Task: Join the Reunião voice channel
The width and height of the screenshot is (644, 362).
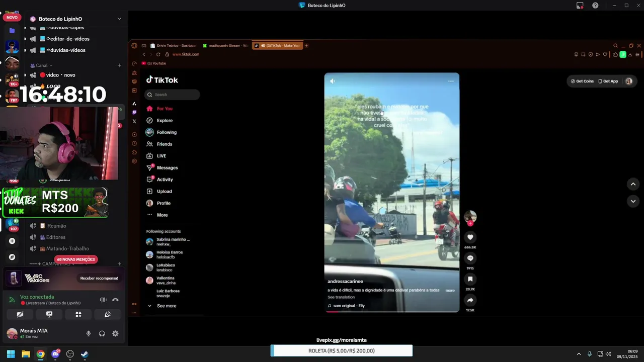Action: coord(57,226)
